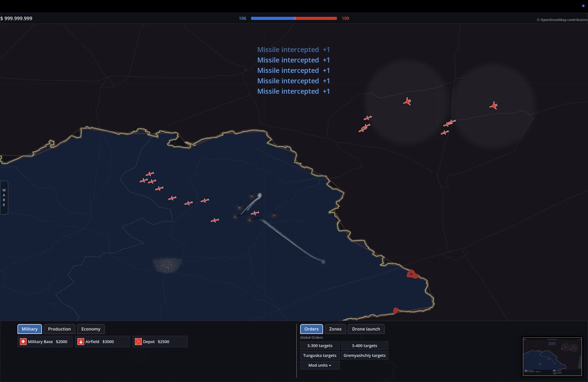
Task: Click the purple dot in top-right corner
Action: click(x=583, y=6)
